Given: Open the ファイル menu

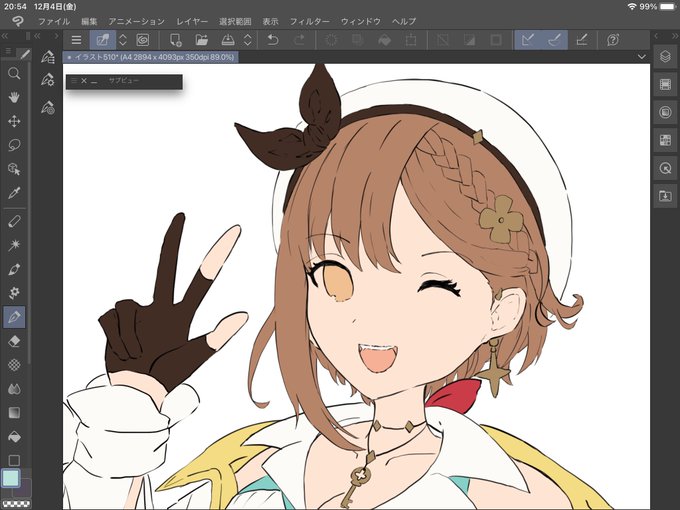Looking at the screenshot, I should (x=54, y=21).
